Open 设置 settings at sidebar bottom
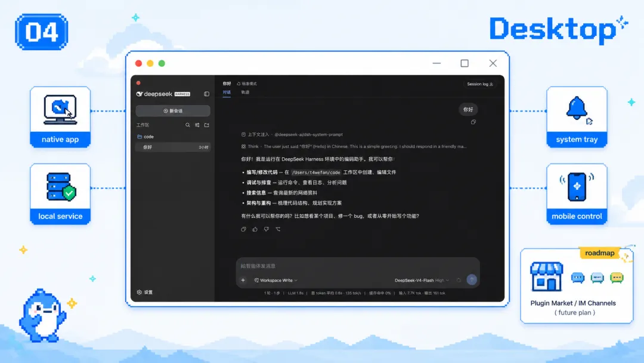The image size is (644, 363). click(x=144, y=293)
